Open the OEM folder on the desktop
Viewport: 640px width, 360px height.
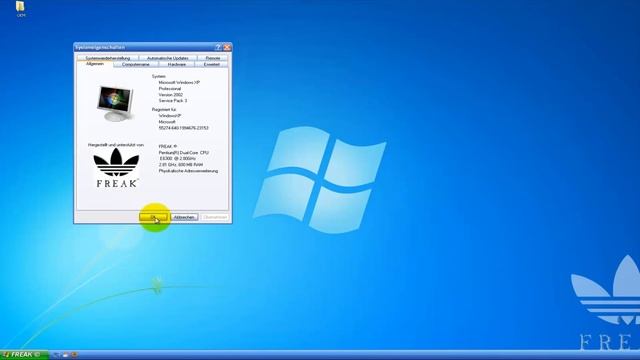(x=20, y=9)
